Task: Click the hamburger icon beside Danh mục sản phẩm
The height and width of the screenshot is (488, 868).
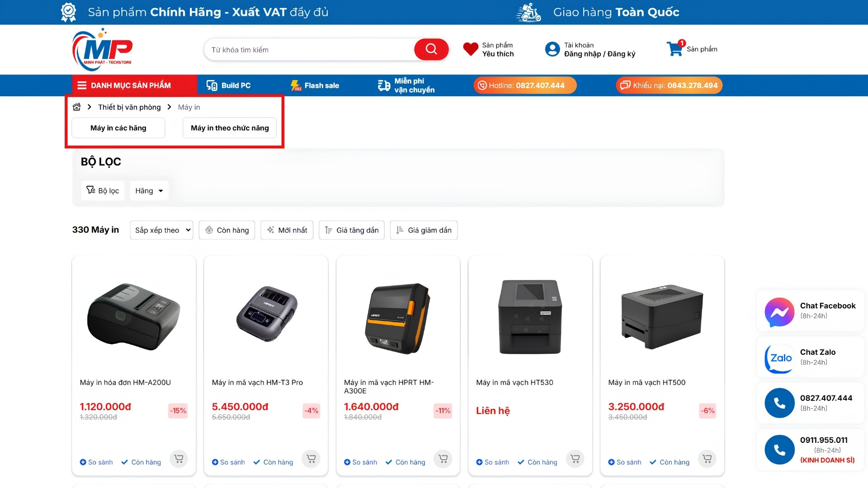Action: pyautogui.click(x=82, y=85)
